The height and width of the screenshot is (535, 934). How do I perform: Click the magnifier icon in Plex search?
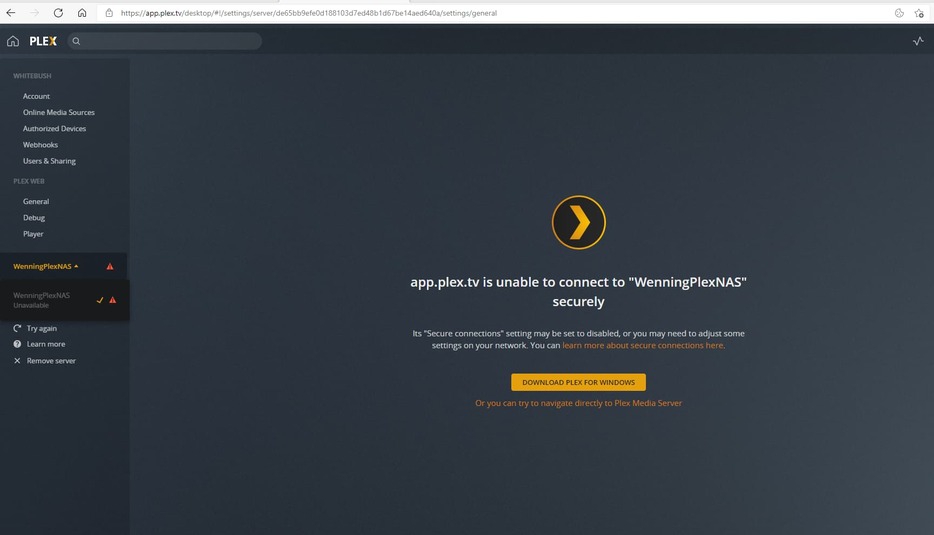click(76, 41)
